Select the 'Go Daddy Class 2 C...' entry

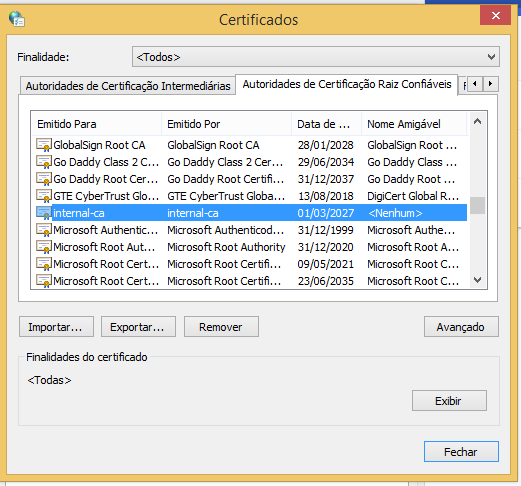106,162
